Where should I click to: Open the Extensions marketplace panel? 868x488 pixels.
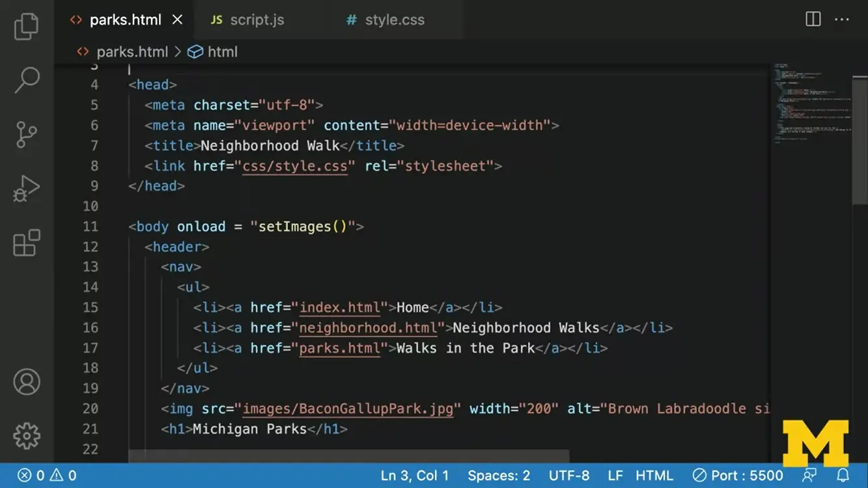click(27, 243)
